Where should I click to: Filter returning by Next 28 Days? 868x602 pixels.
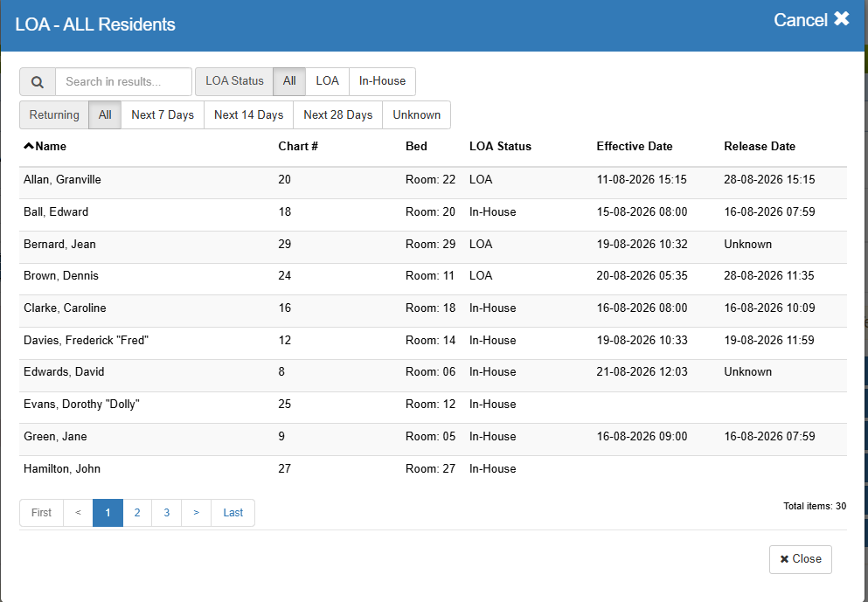coord(337,115)
